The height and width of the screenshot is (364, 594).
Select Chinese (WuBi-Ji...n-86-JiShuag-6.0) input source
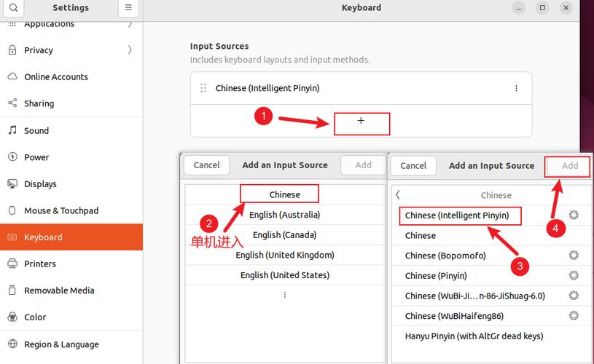pos(492,296)
